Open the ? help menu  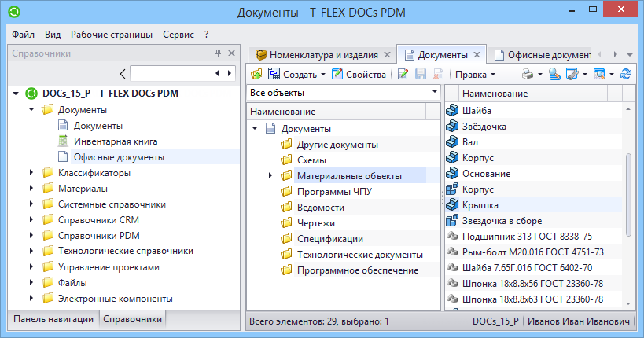tap(206, 35)
